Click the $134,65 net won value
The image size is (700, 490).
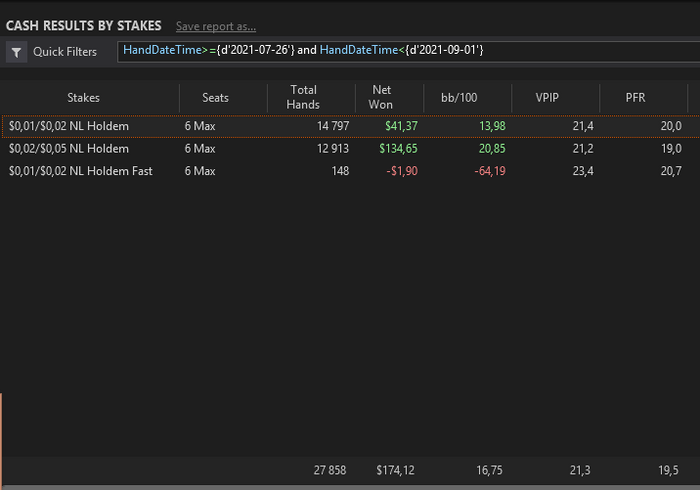(398, 149)
